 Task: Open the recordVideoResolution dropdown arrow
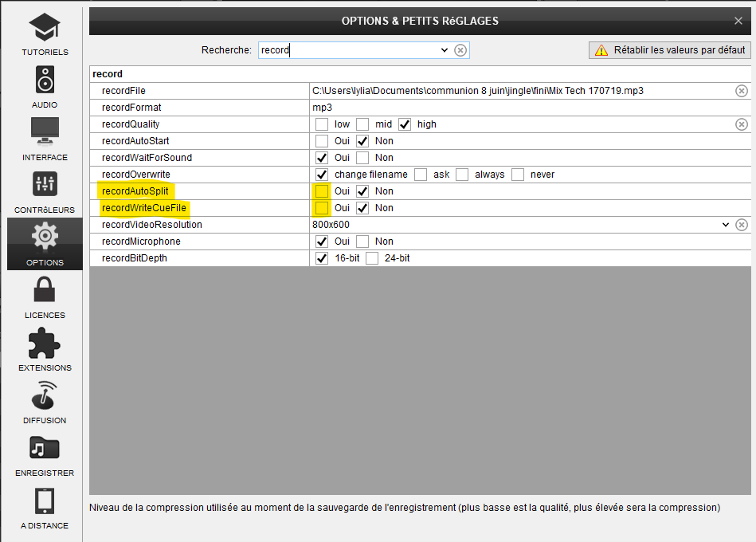725,225
